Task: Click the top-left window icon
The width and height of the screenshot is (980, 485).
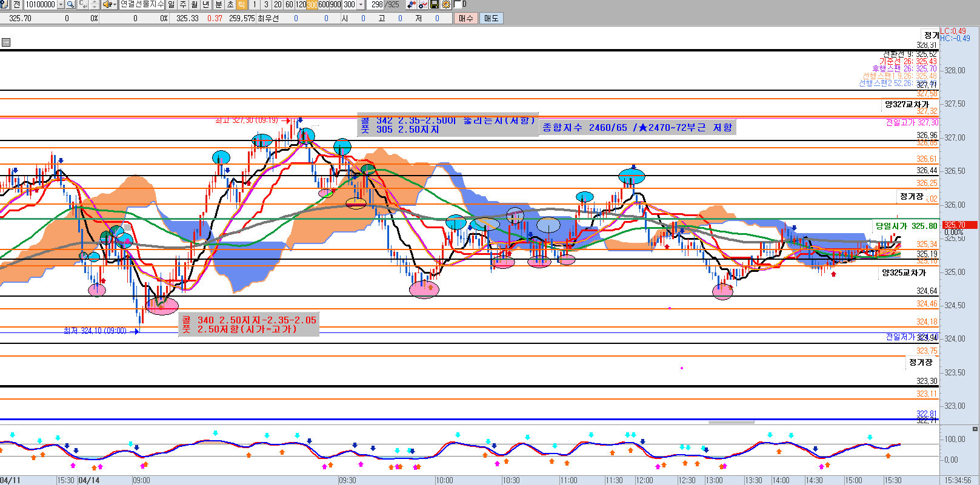Action: point(4,5)
